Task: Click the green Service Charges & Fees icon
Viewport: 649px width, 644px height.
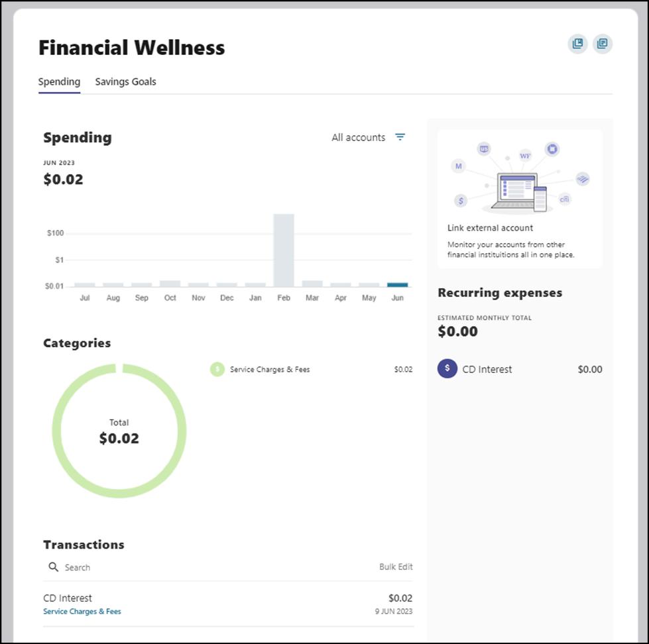Action: coord(217,370)
